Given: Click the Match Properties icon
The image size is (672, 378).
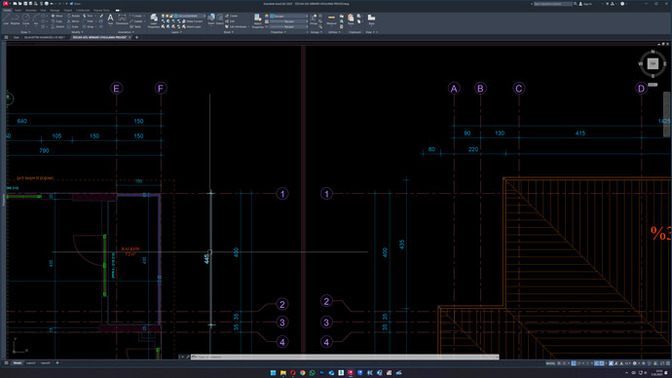Looking at the screenshot, I should point(258,20).
